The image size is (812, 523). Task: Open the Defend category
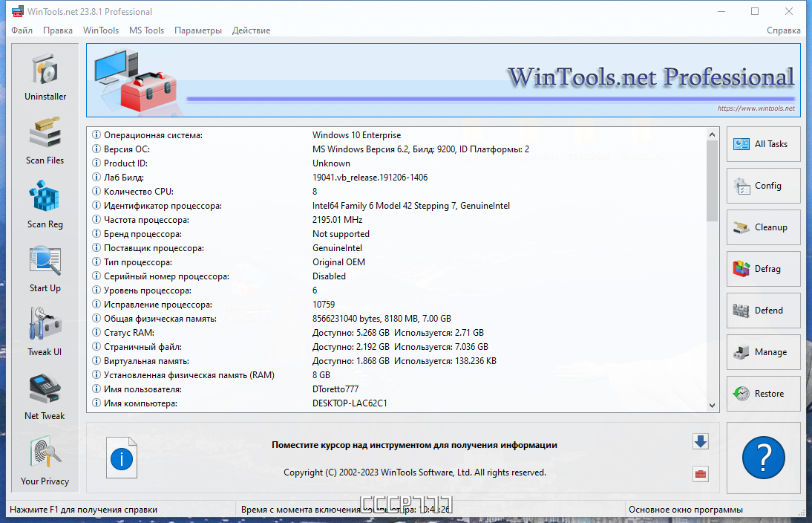(763, 311)
